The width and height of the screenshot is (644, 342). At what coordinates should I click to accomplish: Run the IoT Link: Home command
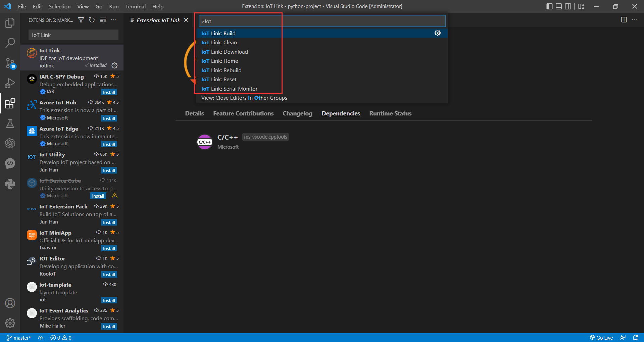tap(322, 61)
